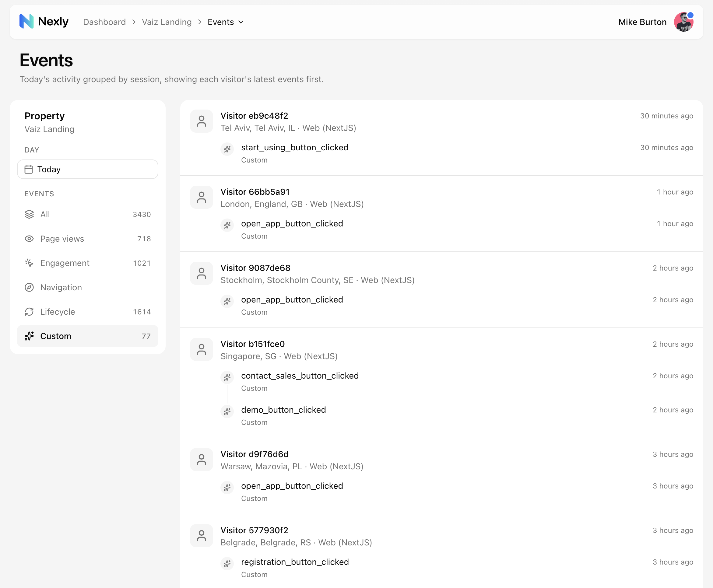Click the Nexly brand name
The width and height of the screenshot is (713, 588).
point(53,22)
